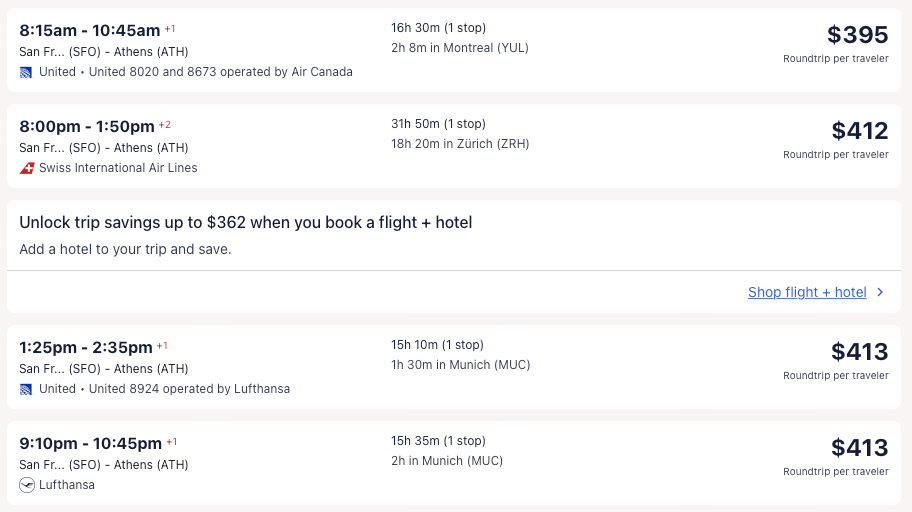Click "United 8924 operated by Lufthansa" text
Viewport: 912px width, 512px height.
click(189, 389)
